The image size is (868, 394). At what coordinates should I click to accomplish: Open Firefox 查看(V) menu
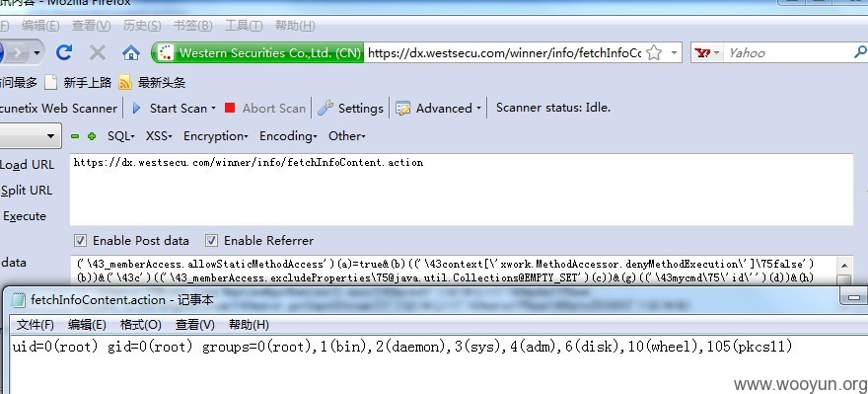coord(92,26)
